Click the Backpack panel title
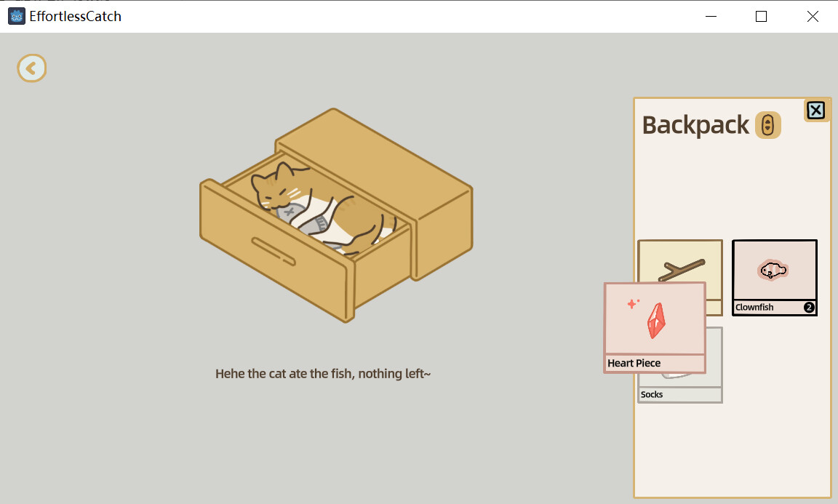The height and width of the screenshot is (504, 838). click(694, 125)
